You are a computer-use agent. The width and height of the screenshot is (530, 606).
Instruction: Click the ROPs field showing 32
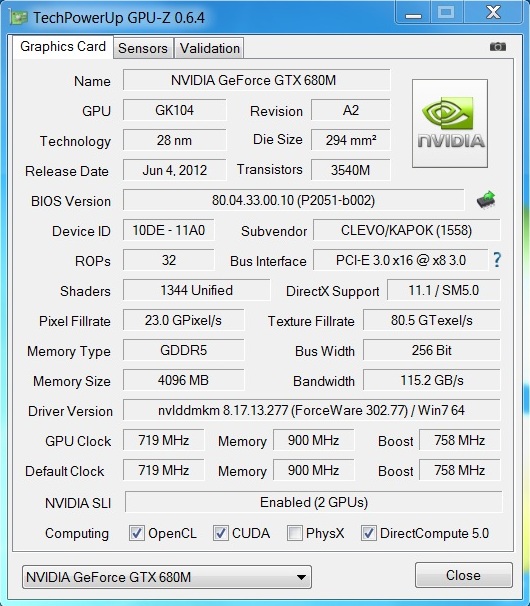[x=169, y=260]
